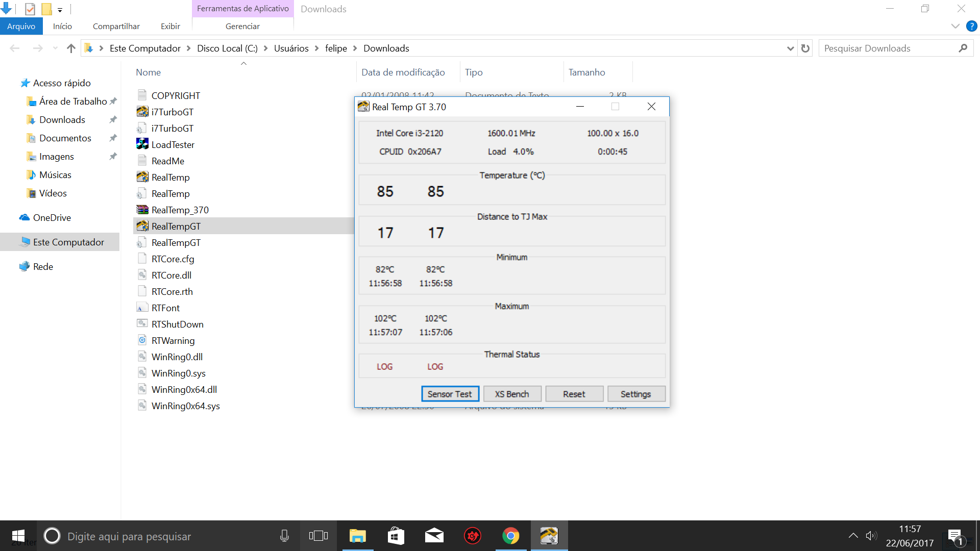This screenshot has height=551, width=980.
Task: Open XS Bench in Real Temp
Action: pos(511,394)
